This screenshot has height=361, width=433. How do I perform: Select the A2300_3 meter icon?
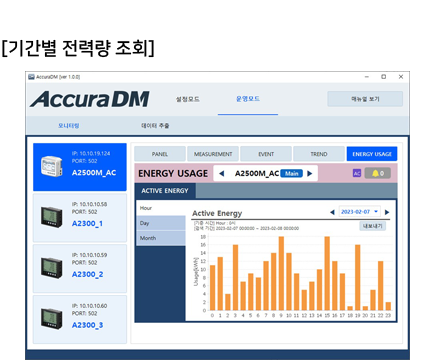pos(52,318)
